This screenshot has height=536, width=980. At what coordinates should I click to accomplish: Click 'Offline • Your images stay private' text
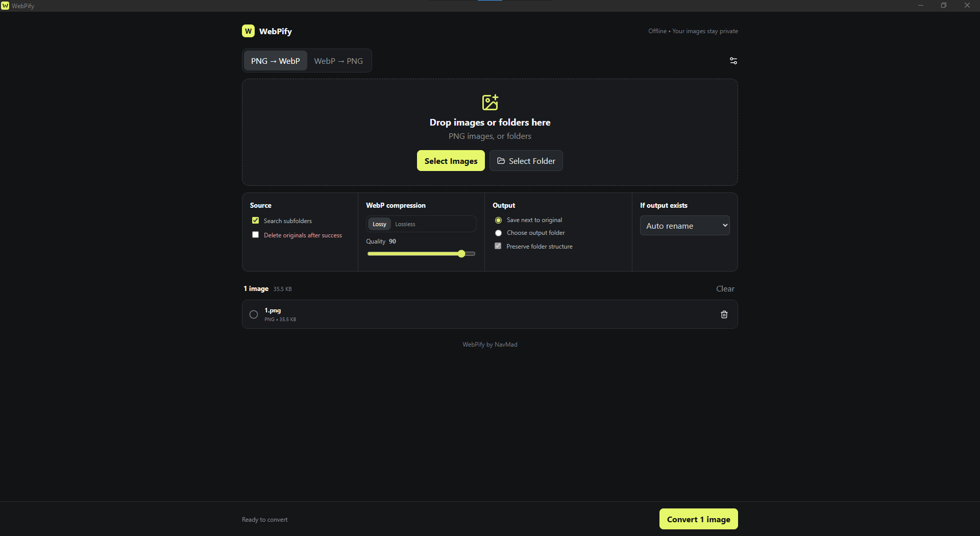pos(693,31)
